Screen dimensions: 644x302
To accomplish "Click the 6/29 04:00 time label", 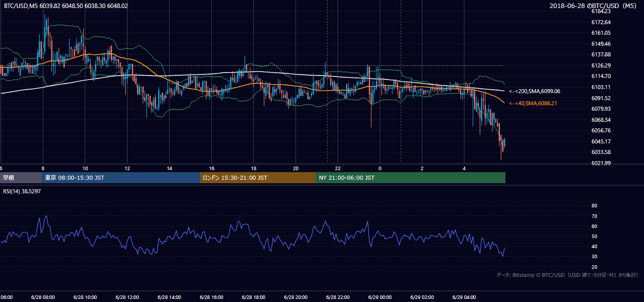I will [464, 297].
